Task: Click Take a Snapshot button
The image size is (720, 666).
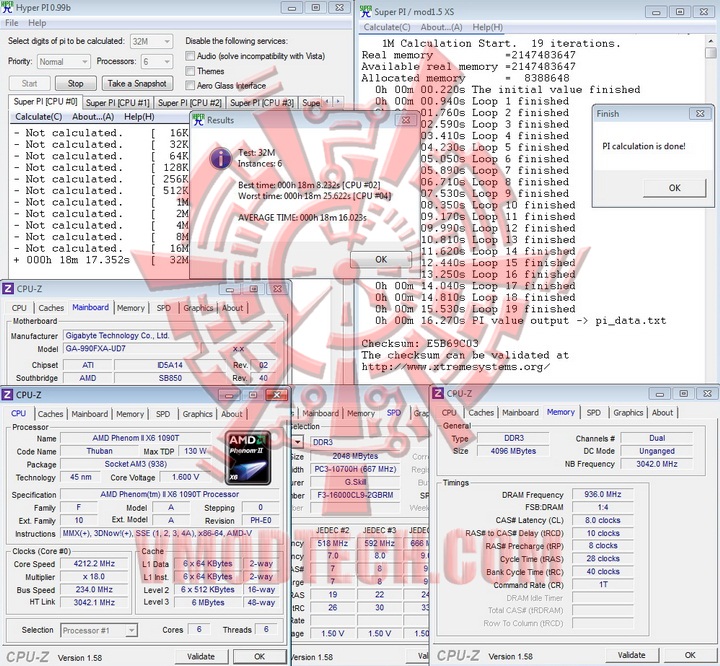Action: pyautogui.click(x=137, y=84)
